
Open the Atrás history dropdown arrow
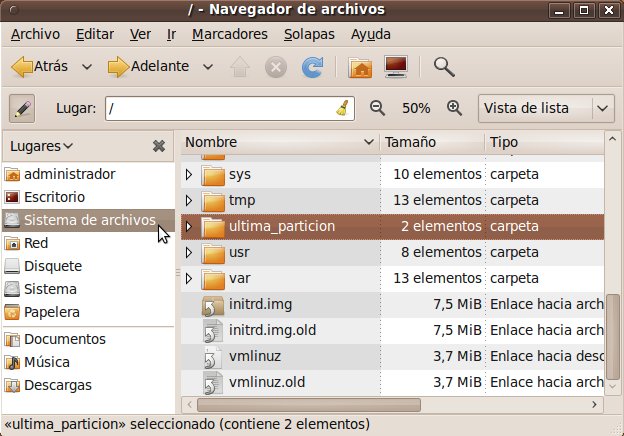click(87, 67)
